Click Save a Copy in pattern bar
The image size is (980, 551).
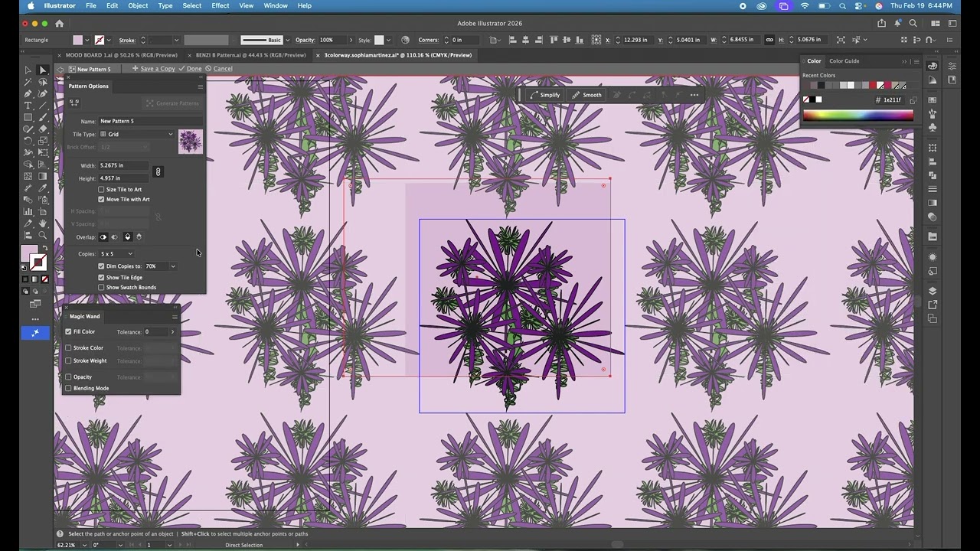pos(154,69)
